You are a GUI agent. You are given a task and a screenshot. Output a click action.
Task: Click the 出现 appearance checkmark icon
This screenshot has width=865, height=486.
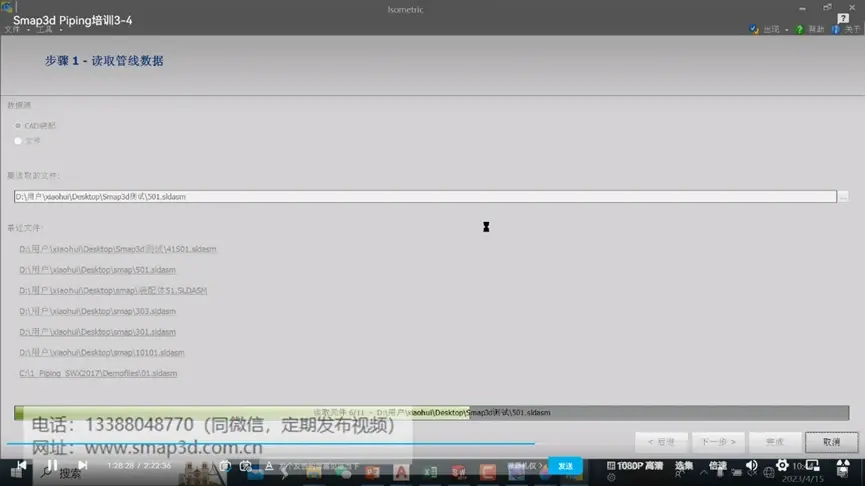754,29
